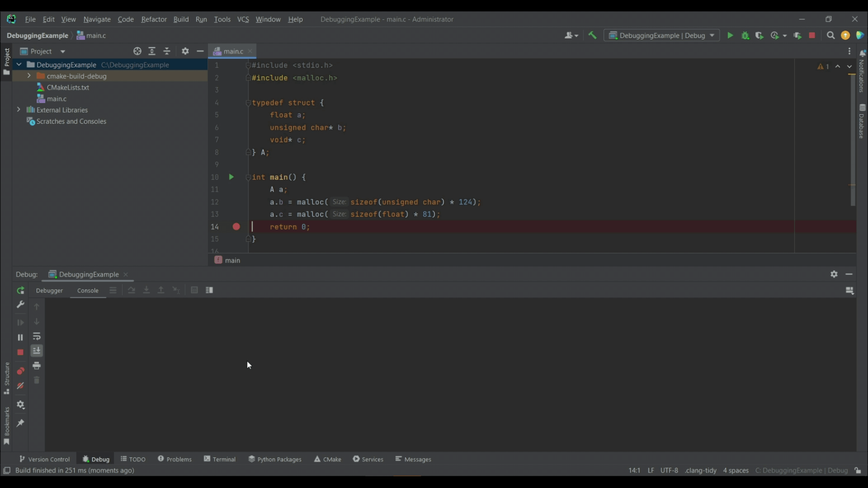
Task: Run DebuggingExample with the green play button
Action: pos(730,35)
